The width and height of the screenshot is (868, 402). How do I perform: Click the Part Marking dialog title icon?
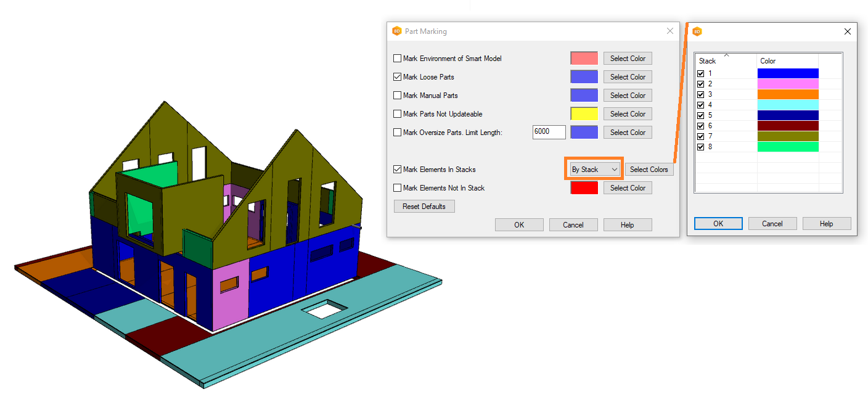click(396, 31)
